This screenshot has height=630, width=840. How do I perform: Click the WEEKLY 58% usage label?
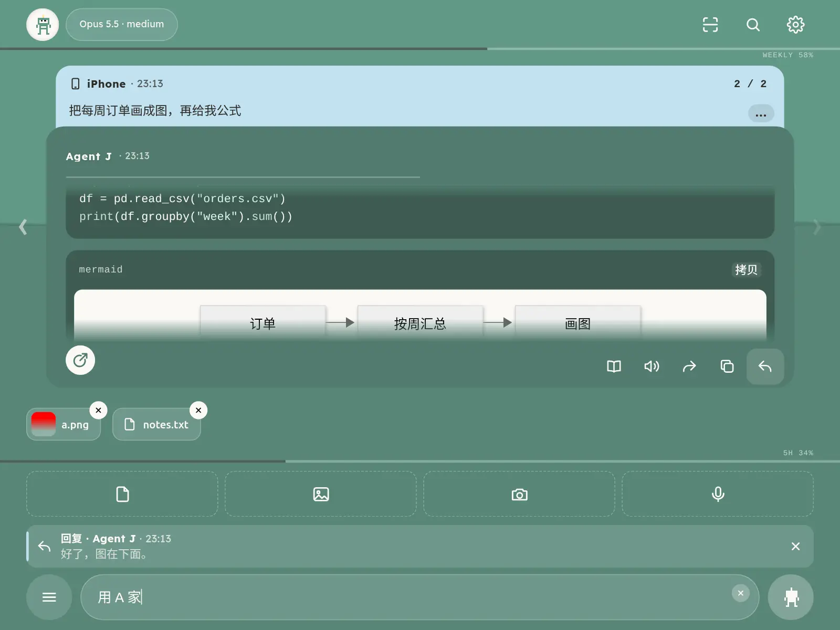tap(788, 55)
